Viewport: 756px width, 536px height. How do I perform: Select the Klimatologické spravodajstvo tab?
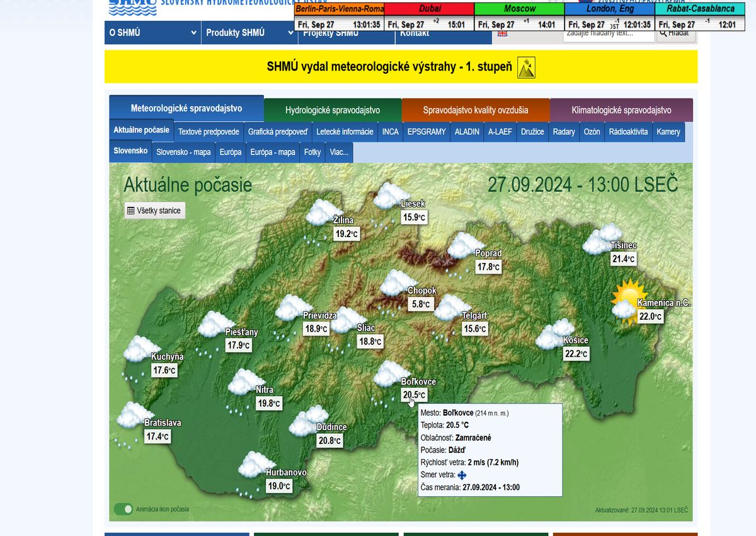click(x=621, y=110)
